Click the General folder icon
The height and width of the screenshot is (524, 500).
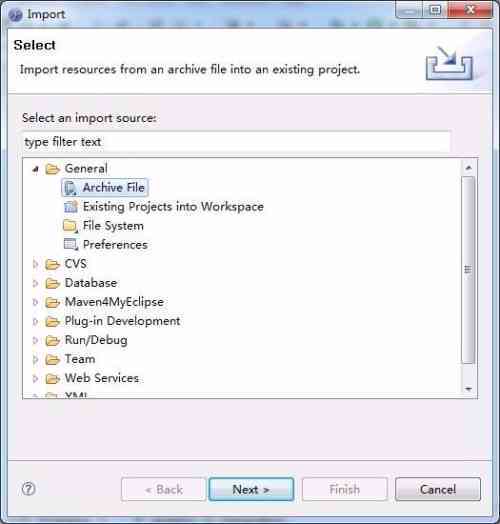52,169
